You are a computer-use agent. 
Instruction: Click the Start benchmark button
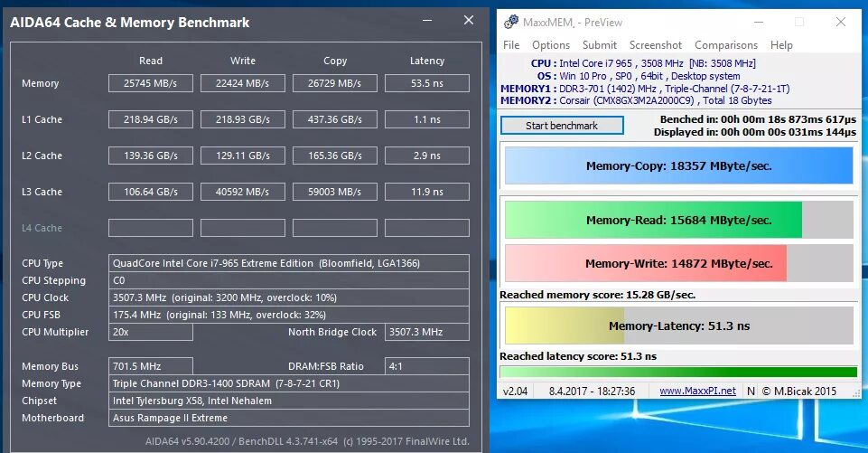coord(562,126)
